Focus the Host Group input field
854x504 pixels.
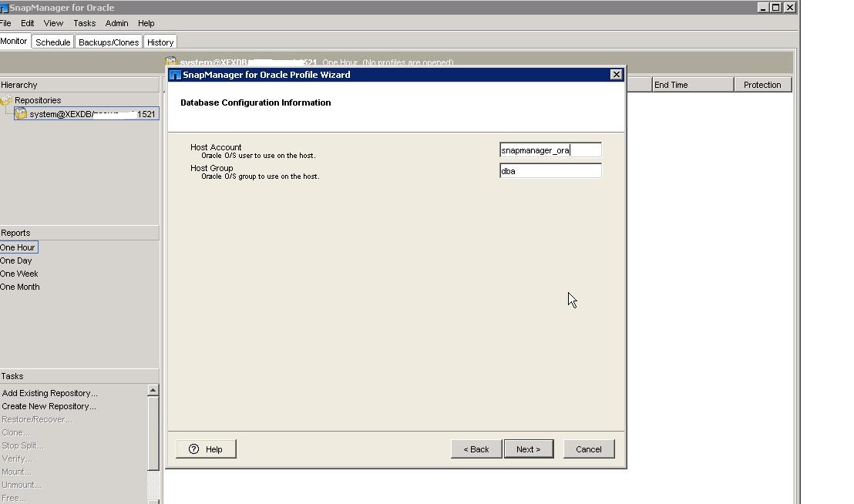coord(550,171)
